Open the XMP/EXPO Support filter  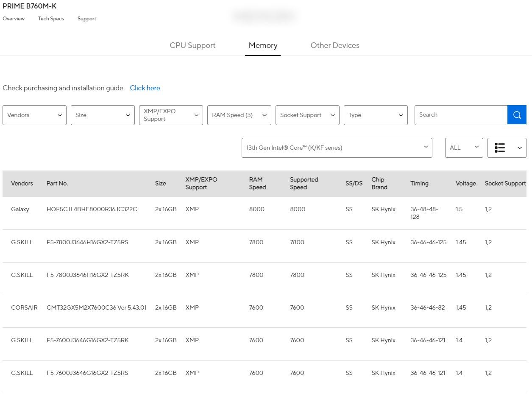(171, 115)
